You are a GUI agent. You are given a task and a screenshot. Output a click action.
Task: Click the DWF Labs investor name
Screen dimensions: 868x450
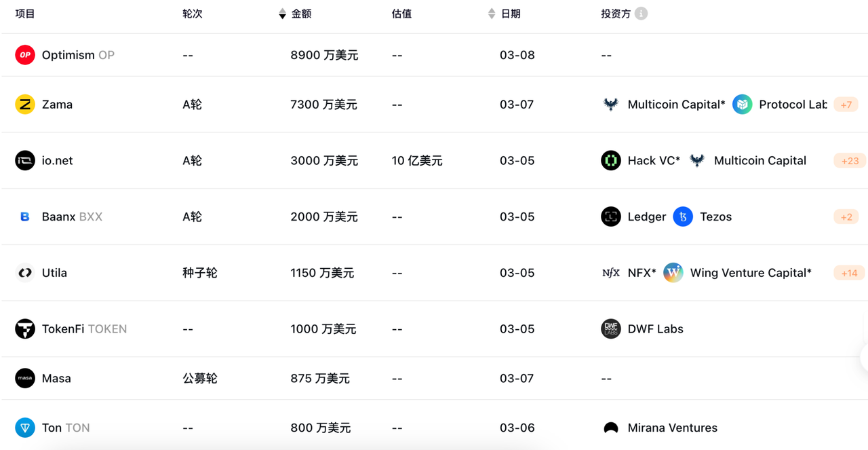pyautogui.click(x=655, y=329)
